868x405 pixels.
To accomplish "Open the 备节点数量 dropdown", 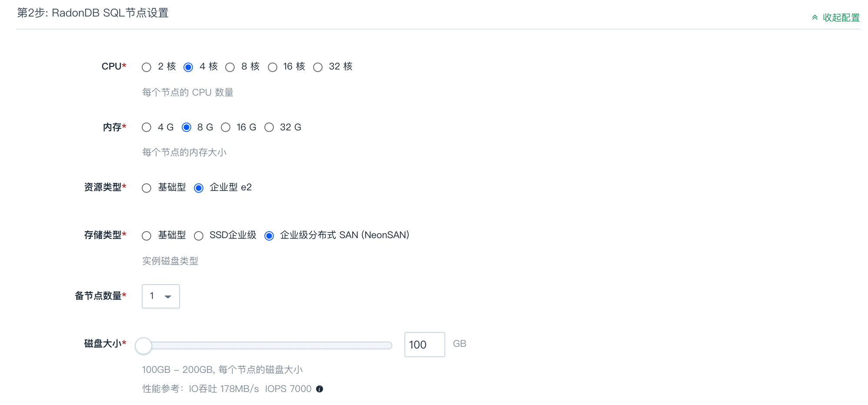I will pyautogui.click(x=161, y=296).
